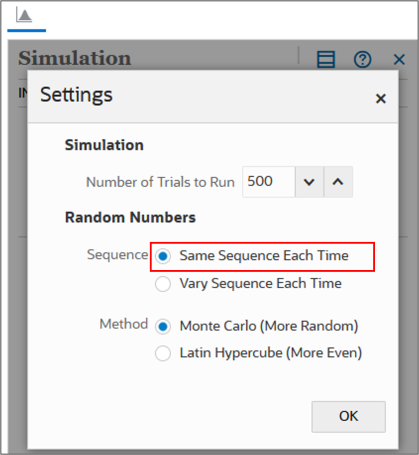
Task: Click the 'Method' field label
Action: [x=124, y=324]
